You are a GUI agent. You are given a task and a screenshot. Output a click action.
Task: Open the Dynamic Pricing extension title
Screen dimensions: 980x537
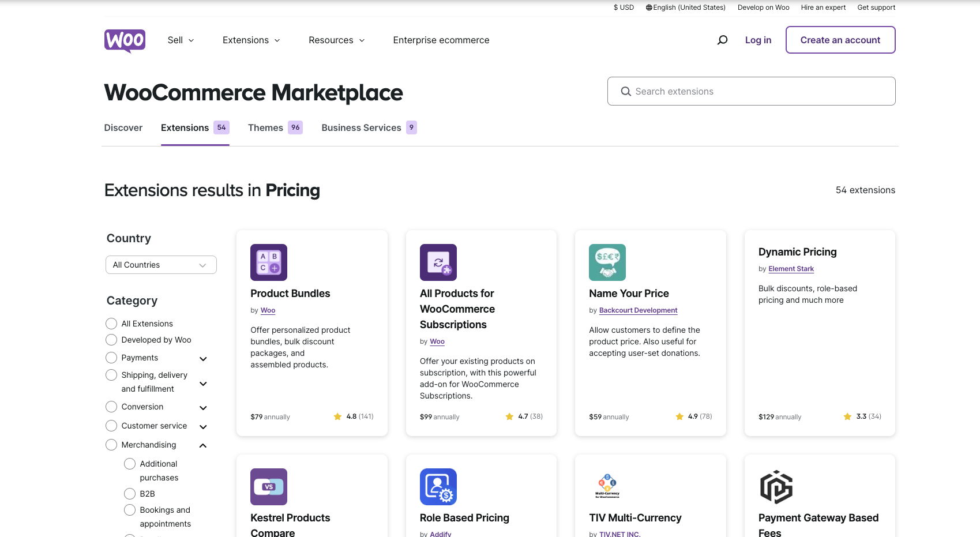[797, 251]
